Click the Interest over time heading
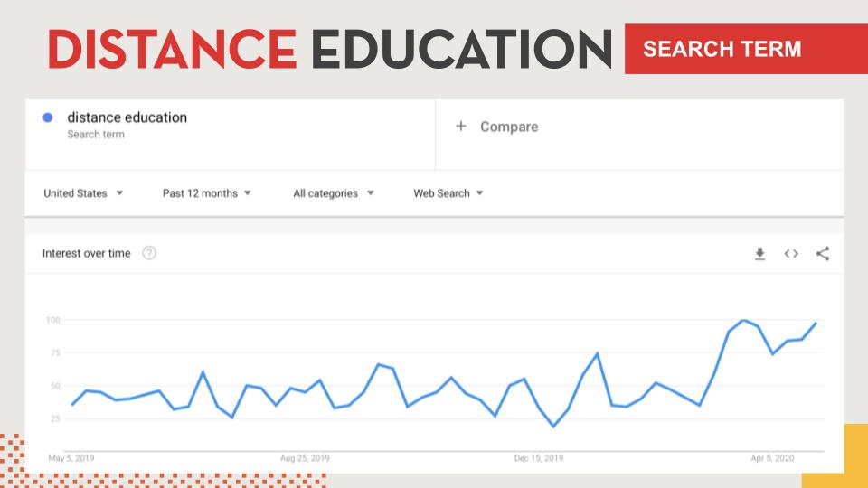 coord(87,253)
